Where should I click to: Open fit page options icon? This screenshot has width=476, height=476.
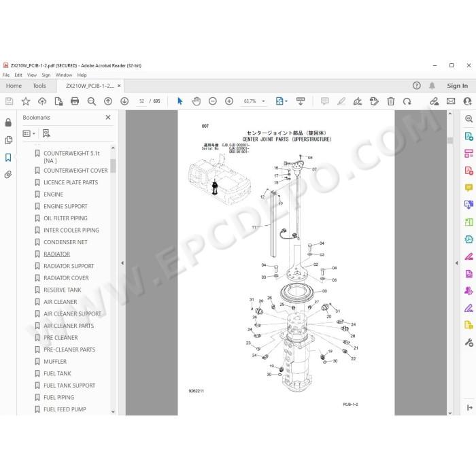click(281, 101)
